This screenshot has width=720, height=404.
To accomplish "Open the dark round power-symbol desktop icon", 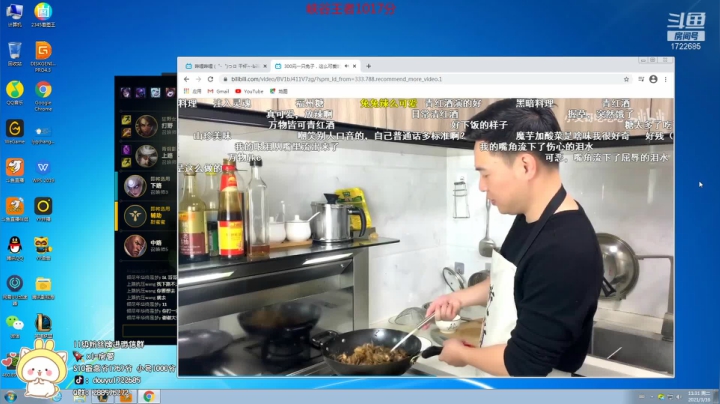I will tap(15, 290).
